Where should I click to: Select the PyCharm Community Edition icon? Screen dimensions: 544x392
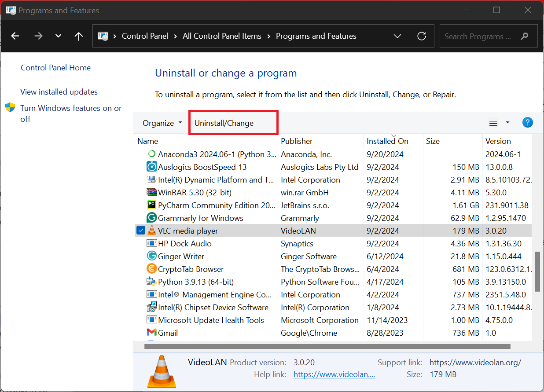point(151,205)
